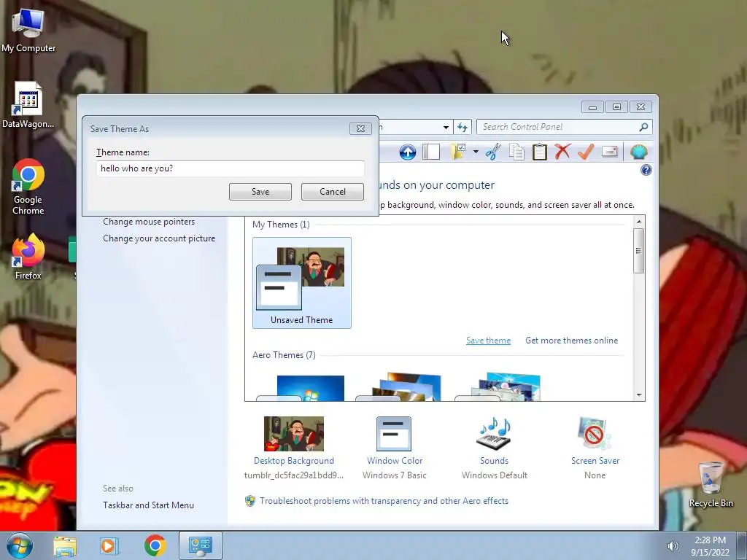Viewport: 747px width, 560px height.
Task: Open Screen Saver settings icon
Action: [x=594, y=434]
